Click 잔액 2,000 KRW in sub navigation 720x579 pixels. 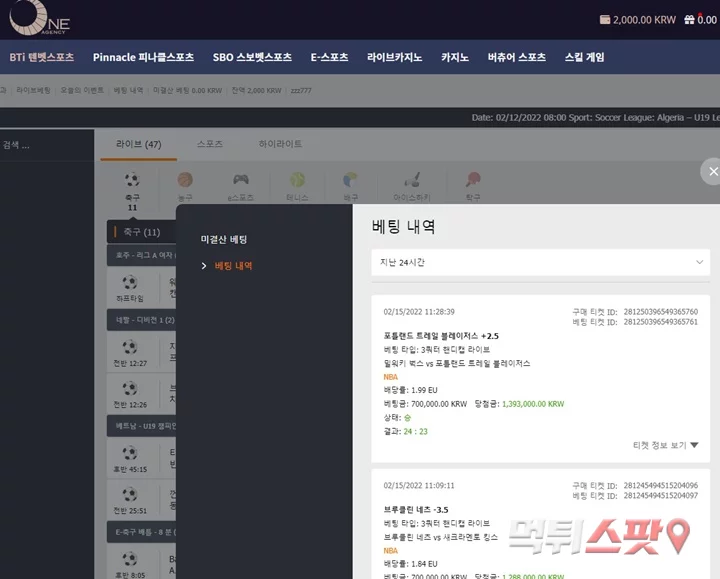click(x=256, y=90)
